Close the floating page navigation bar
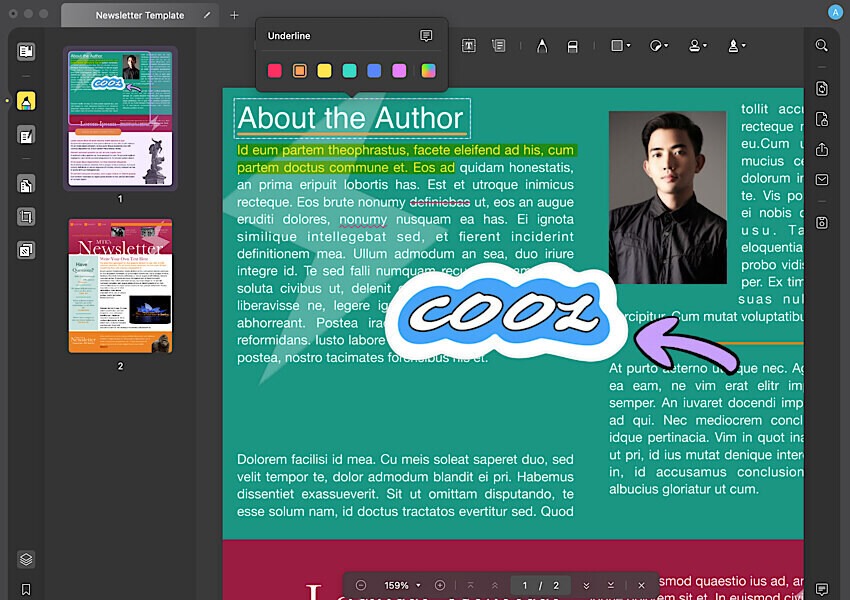850x600 pixels. pos(641,585)
